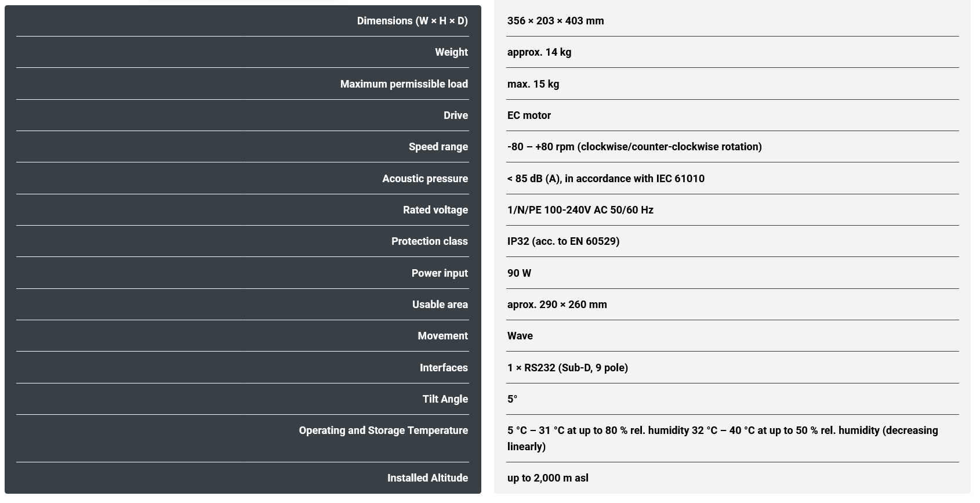Click the 90 W power input value
The height and width of the screenshot is (503, 980).
(x=519, y=273)
